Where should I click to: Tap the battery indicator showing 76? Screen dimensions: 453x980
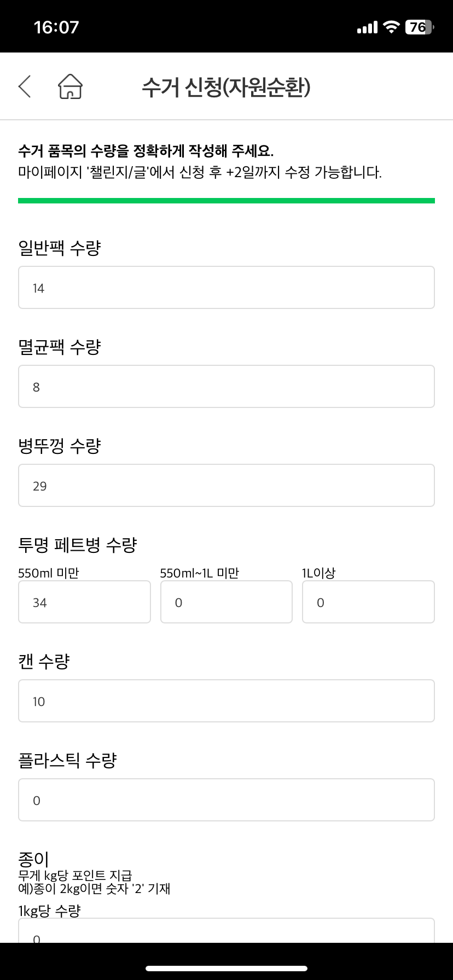coord(419,27)
